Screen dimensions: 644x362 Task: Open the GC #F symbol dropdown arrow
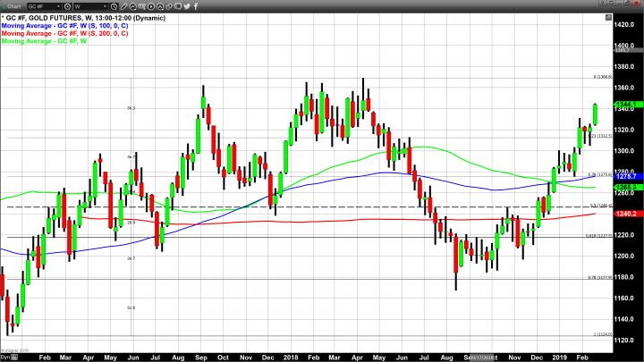(58, 6)
